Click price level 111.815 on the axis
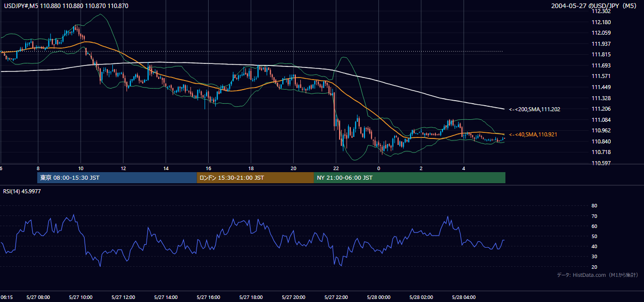The image size is (644, 302). coord(601,55)
